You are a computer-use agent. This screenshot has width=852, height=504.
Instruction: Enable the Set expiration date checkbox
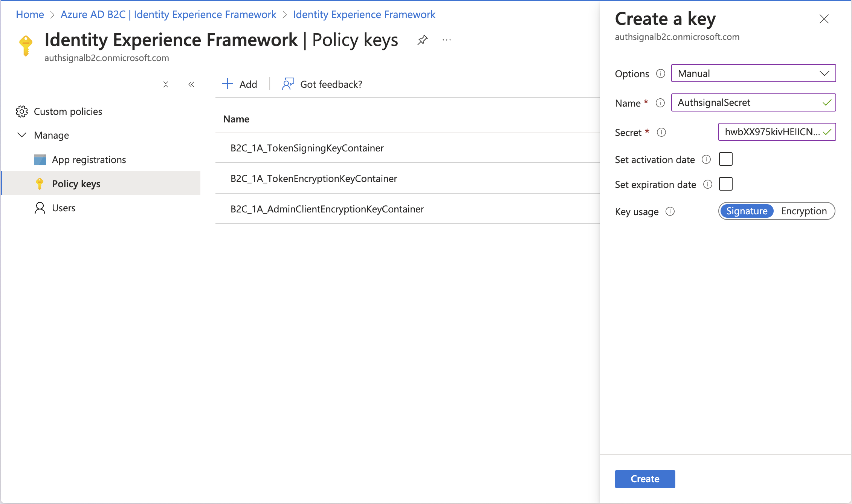pos(726,184)
